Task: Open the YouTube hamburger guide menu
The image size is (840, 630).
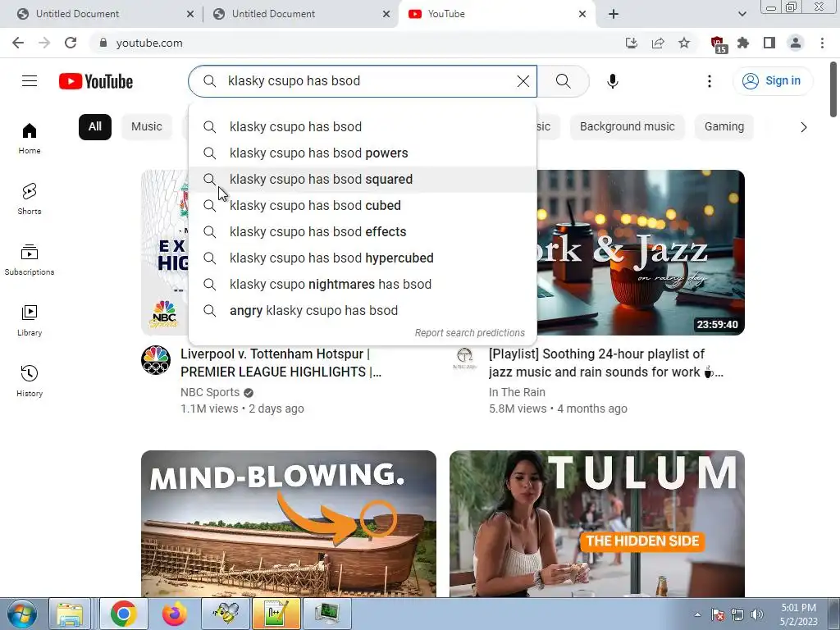Action: 30,81
